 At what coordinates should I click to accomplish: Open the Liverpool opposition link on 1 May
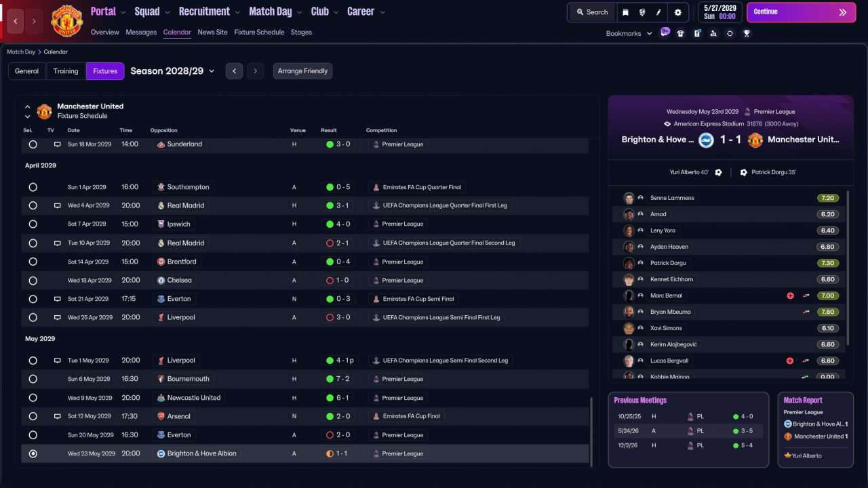coord(180,361)
